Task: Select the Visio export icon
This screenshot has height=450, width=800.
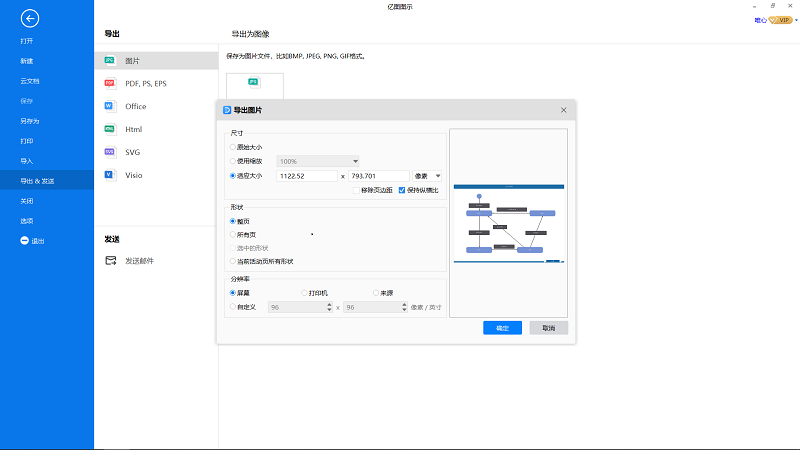Action: pos(110,175)
